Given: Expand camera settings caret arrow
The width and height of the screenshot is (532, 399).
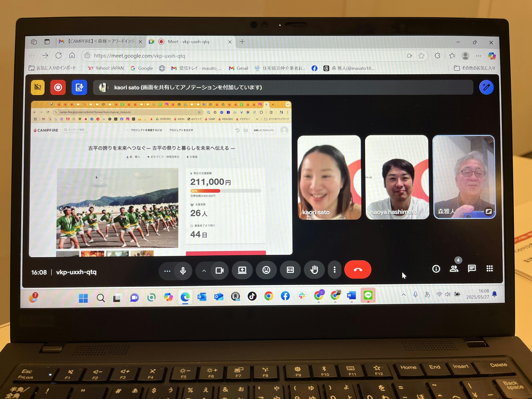Looking at the screenshot, I should coord(204,271).
